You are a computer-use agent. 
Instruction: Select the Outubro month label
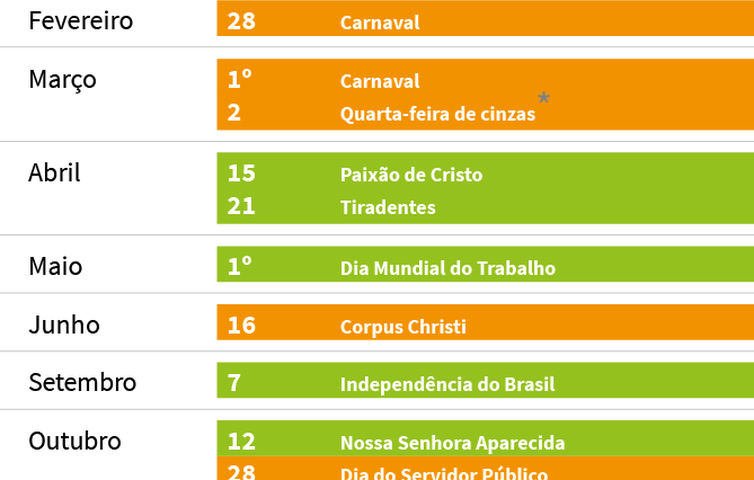click(x=75, y=441)
